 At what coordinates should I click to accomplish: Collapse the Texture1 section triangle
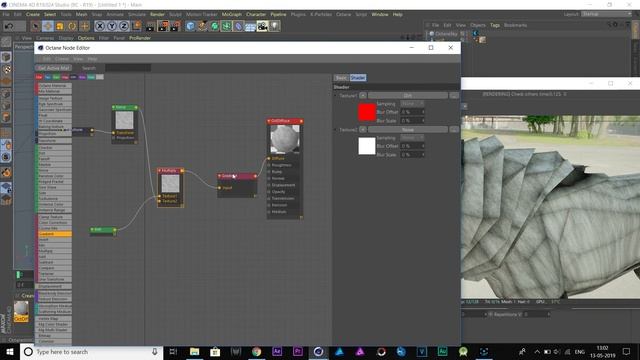click(x=336, y=96)
